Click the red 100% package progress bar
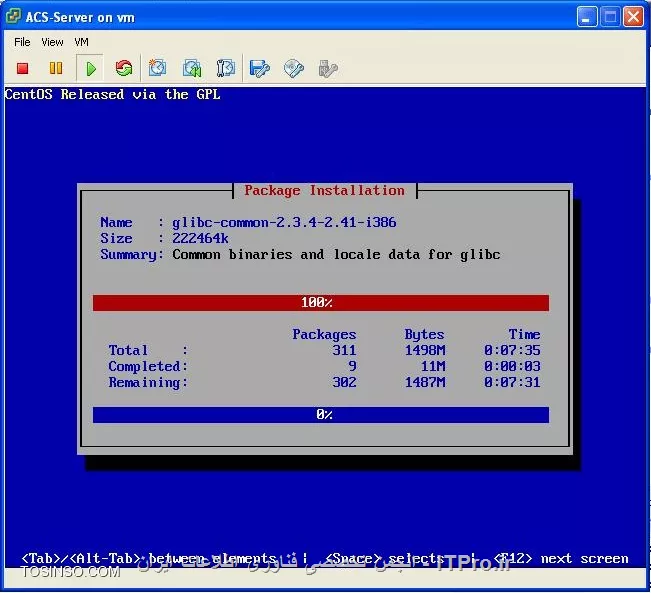The image size is (651, 593). [x=321, y=303]
